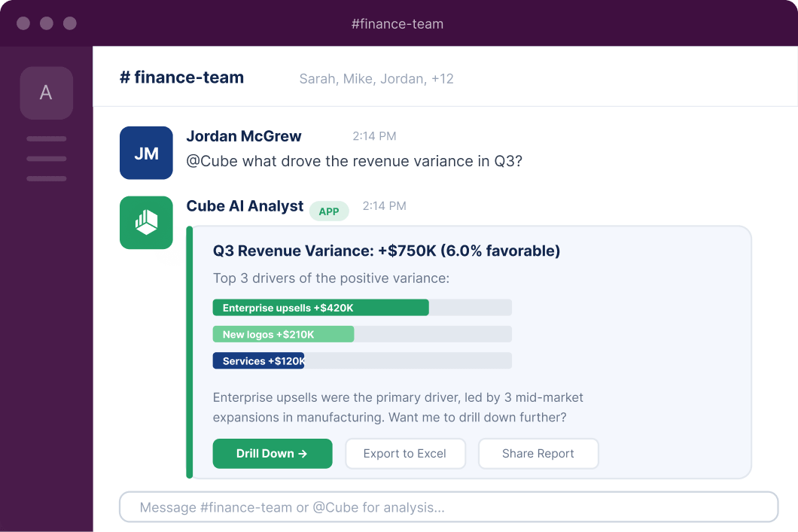This screenshot has height=532, width=798.
Task: Click Jordan McGrew's name
Action: pyautogui.click(x=244, y=136)
